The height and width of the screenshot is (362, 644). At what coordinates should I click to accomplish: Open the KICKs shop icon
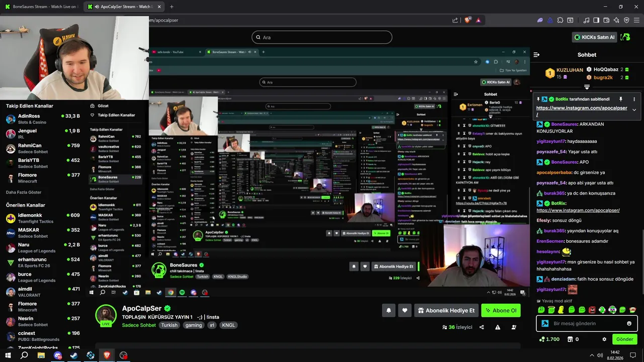570,339
